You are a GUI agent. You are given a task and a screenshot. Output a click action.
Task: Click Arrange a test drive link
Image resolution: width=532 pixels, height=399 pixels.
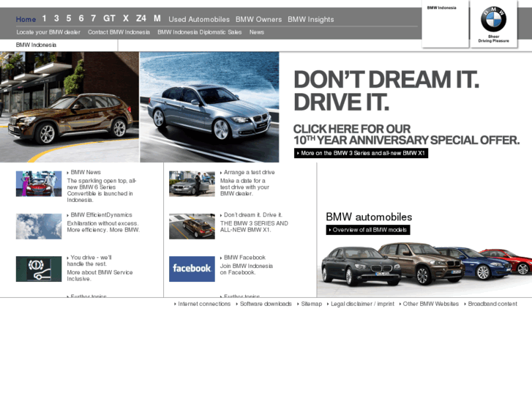coord(249,172)
